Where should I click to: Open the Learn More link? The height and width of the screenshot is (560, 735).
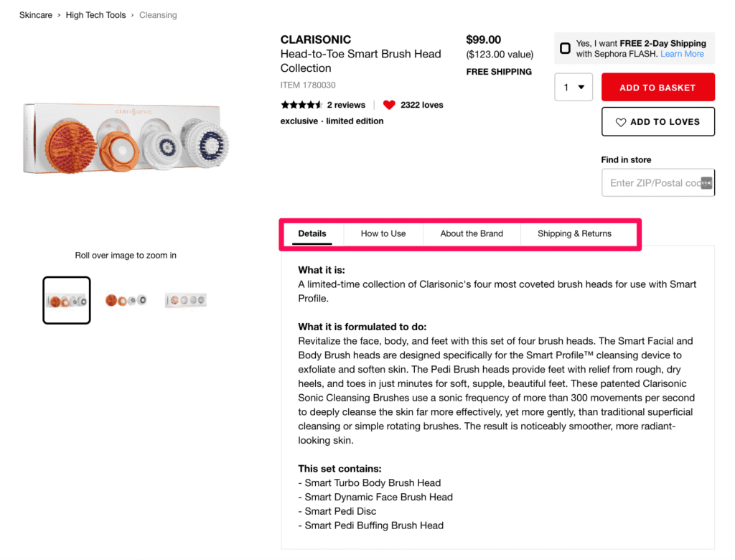[682, 54]
